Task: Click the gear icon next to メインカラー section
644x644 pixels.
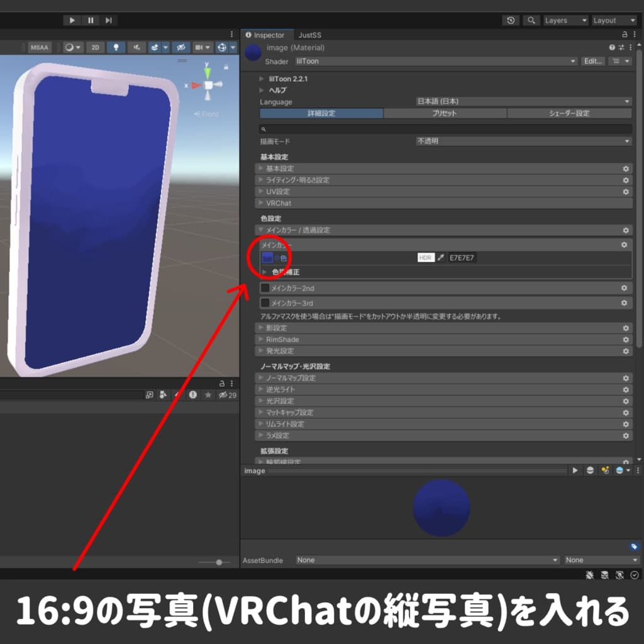Action: 625,245
